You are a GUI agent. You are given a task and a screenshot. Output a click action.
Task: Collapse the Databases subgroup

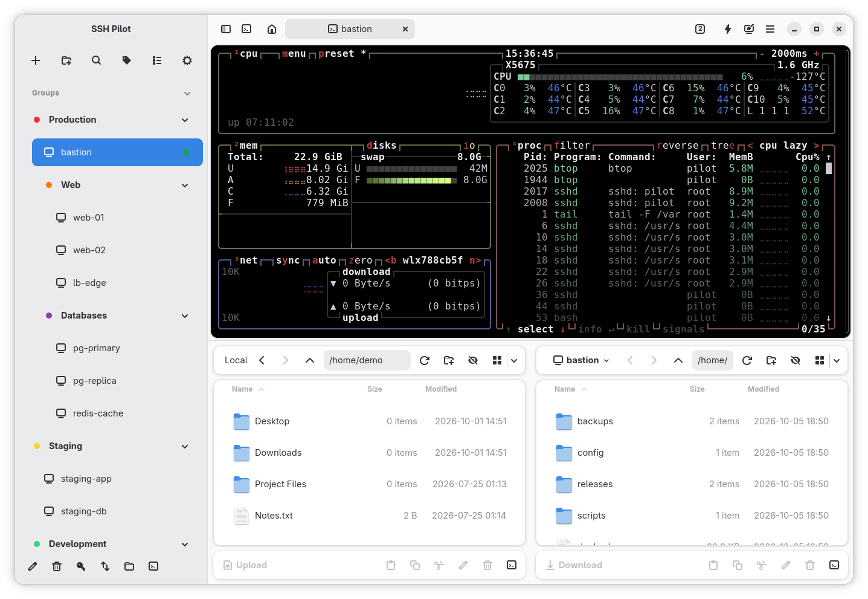coord(185,316)
